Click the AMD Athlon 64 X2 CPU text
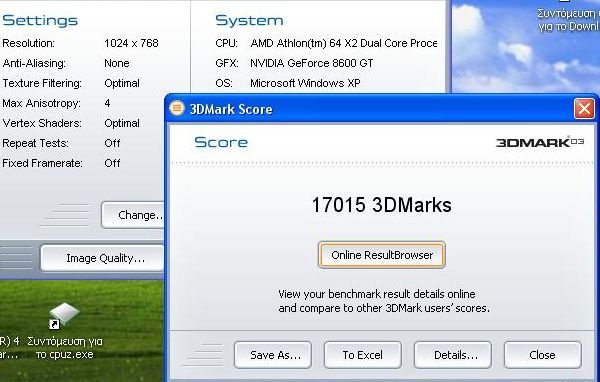 point(344,43)
